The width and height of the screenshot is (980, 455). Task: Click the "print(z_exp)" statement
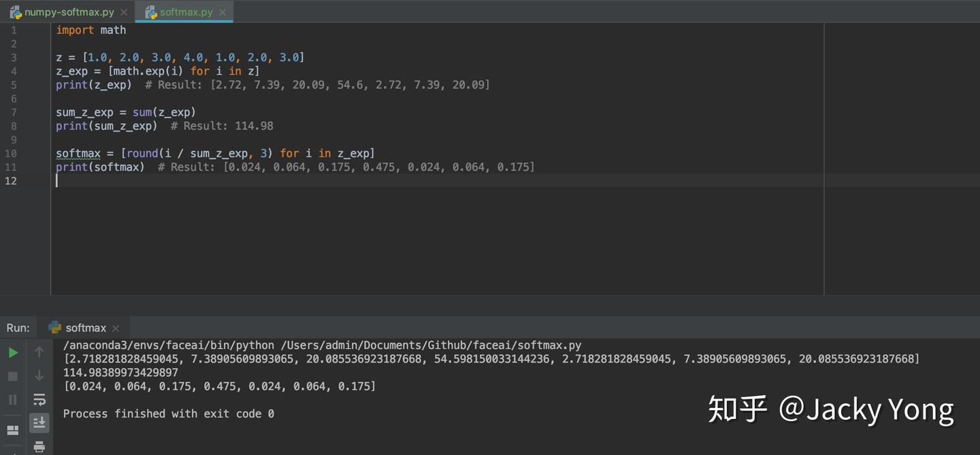point(94,85)
